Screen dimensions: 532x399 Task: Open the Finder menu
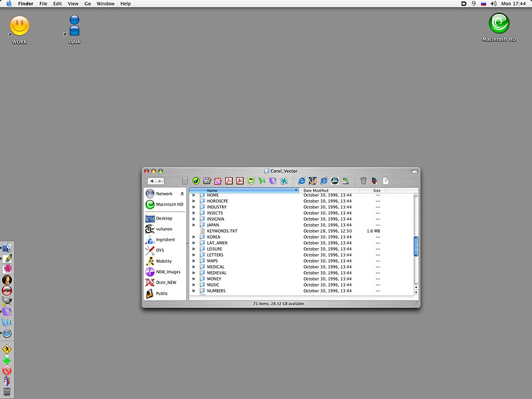(x=25, y=4)
